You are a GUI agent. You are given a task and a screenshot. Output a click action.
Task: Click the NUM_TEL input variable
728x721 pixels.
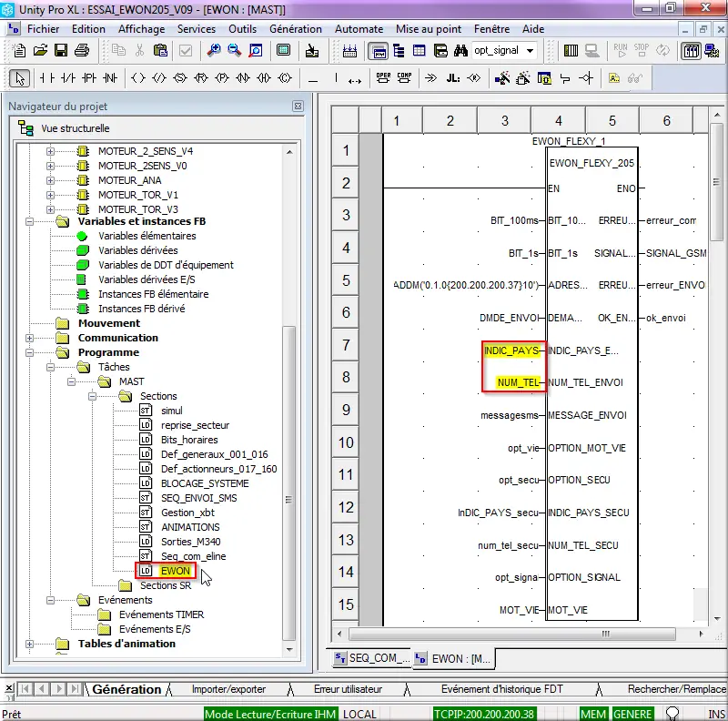click(x=518, y=382)
